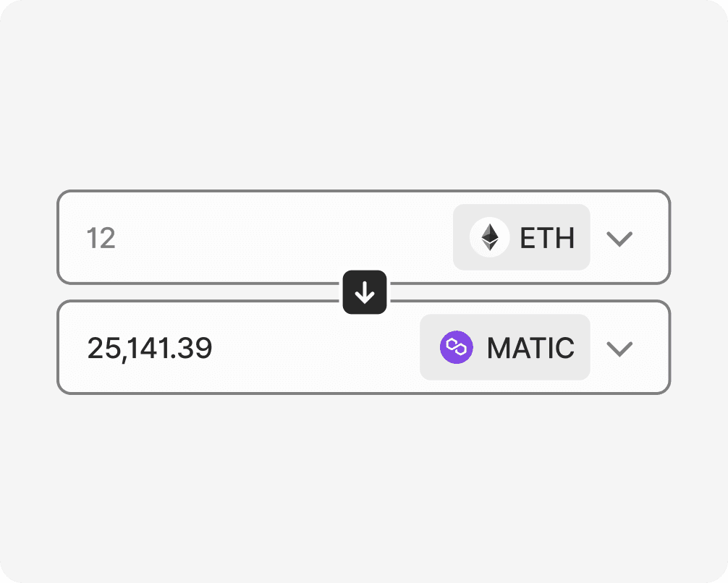Select the ETH text label
This screenshot has width=728, height=583.
tap(547, 238)
